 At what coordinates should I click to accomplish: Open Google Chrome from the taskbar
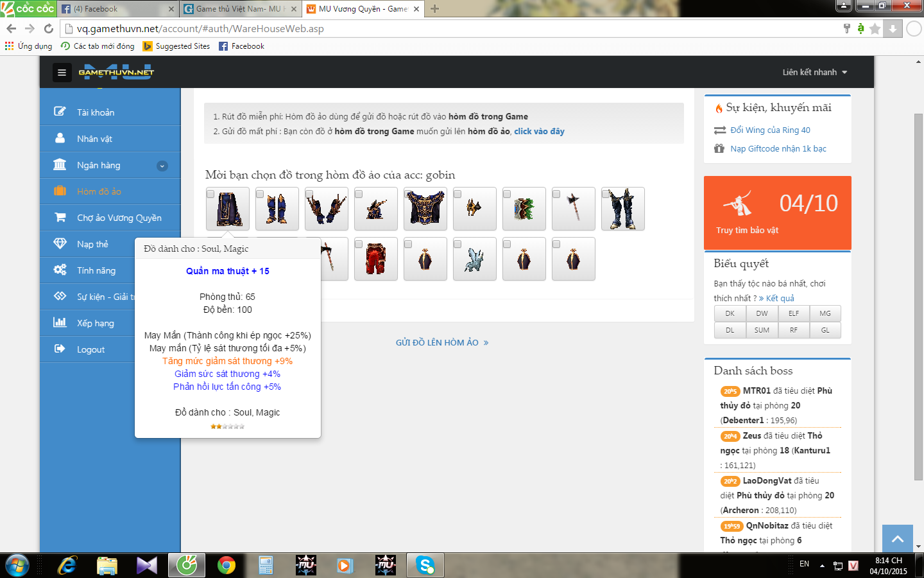pos(226,565)
